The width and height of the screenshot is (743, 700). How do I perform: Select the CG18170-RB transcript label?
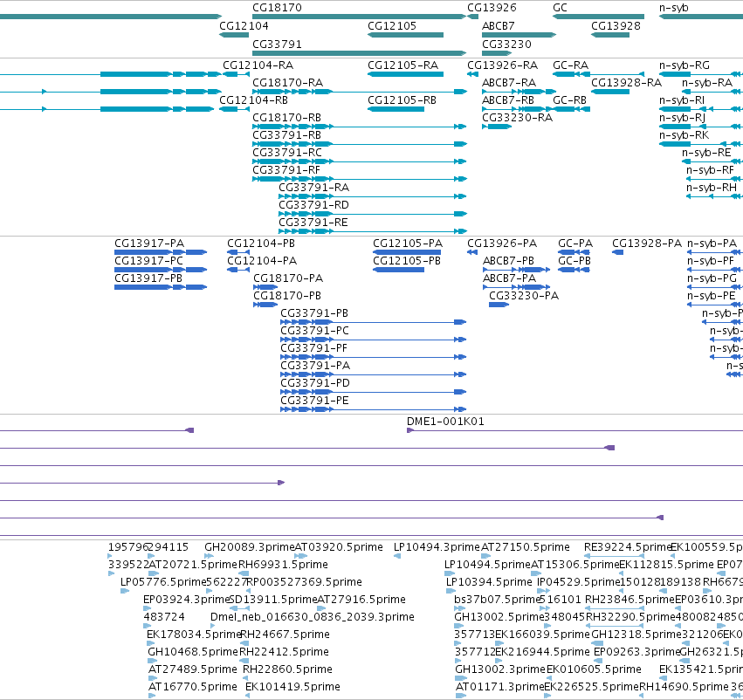tap(286, 118)
